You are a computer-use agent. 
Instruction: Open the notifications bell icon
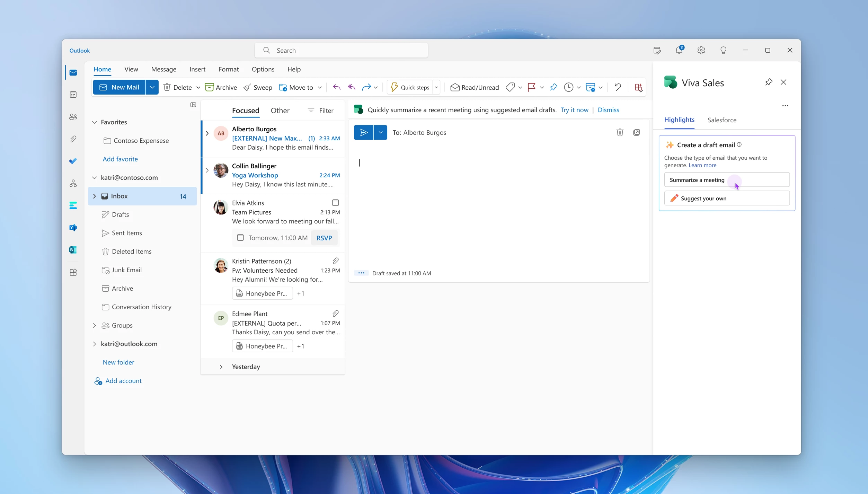tap(679, 50)
